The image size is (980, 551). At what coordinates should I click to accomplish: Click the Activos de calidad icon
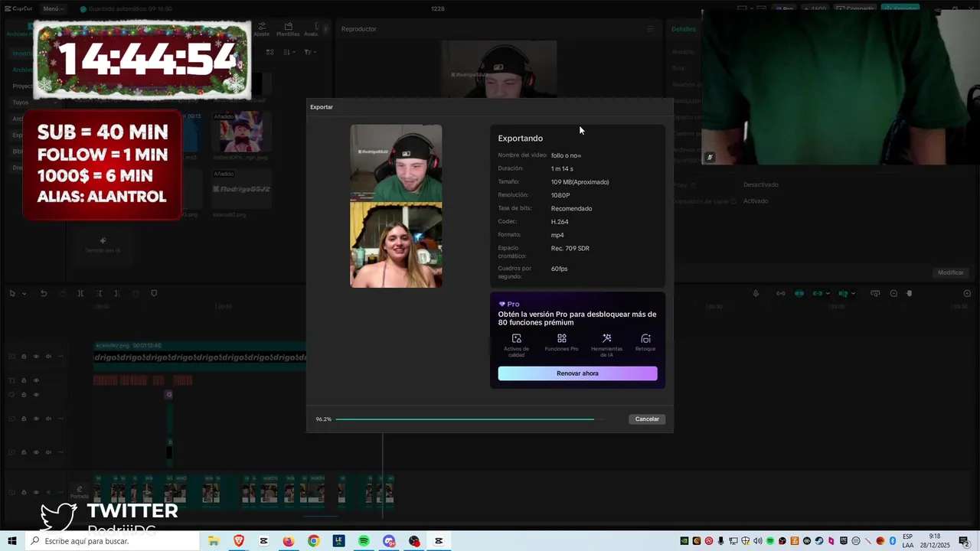516,338
